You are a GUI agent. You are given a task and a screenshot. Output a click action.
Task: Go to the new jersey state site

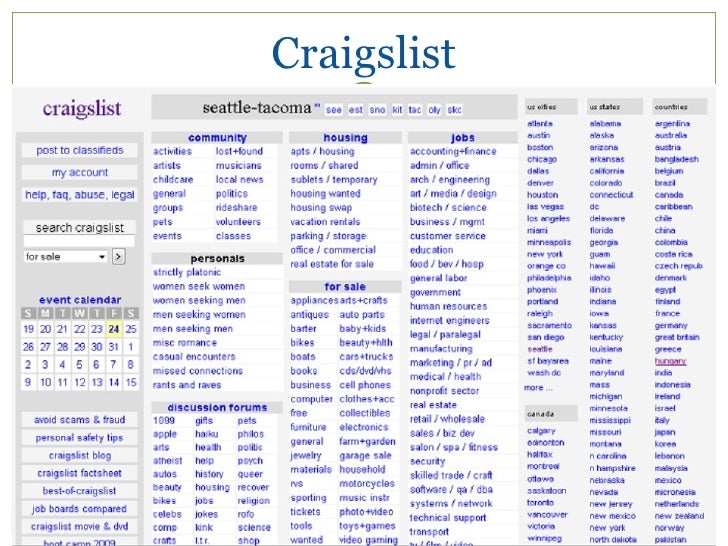coord(611,504)
